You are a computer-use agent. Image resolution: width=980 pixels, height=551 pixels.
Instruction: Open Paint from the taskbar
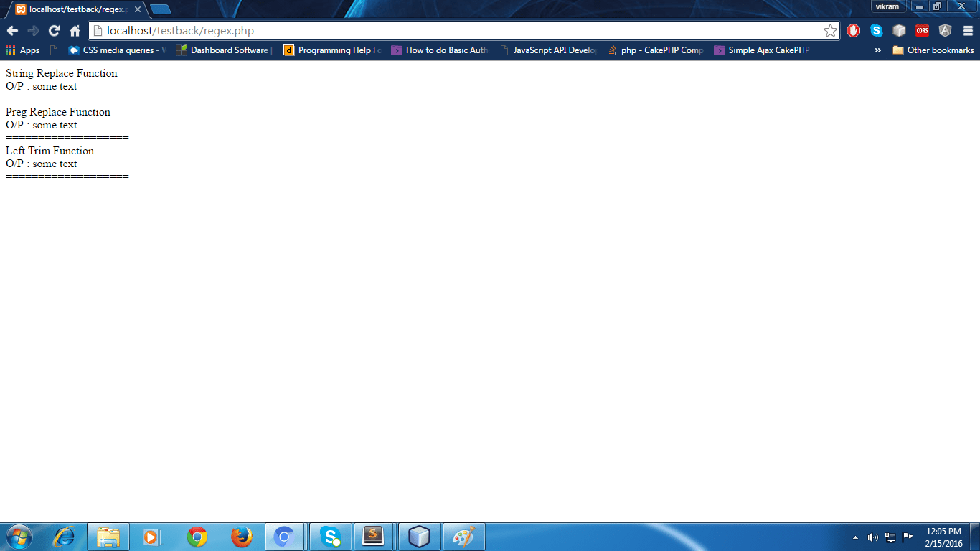coord(464,537)
